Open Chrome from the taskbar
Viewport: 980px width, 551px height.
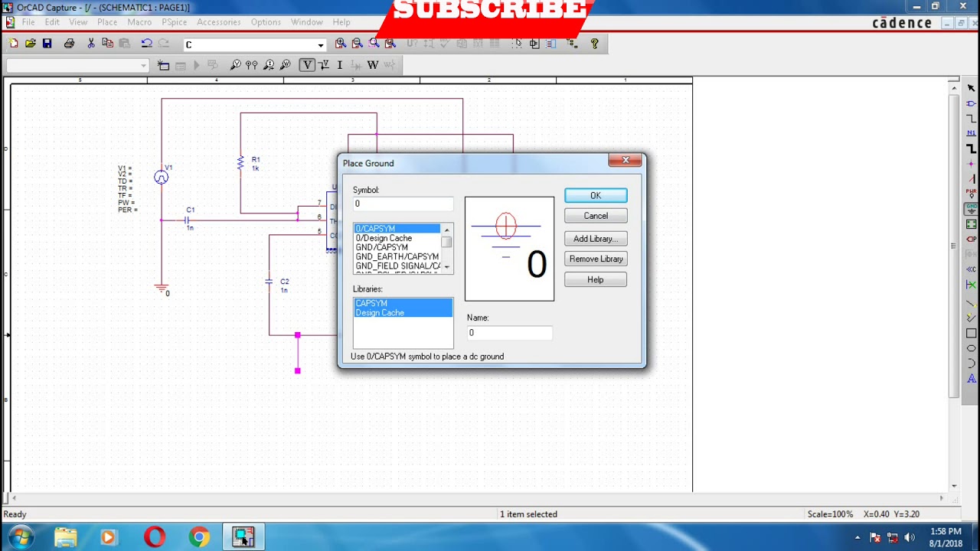point(199,537)
